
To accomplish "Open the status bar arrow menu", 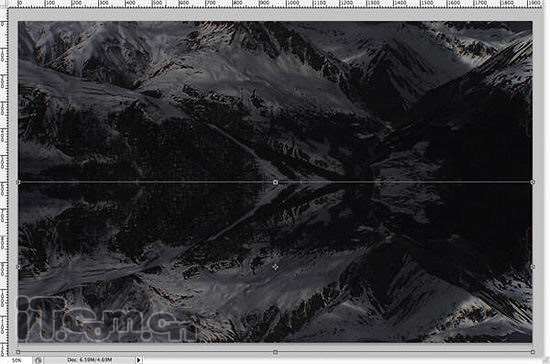I will (139, 360).
